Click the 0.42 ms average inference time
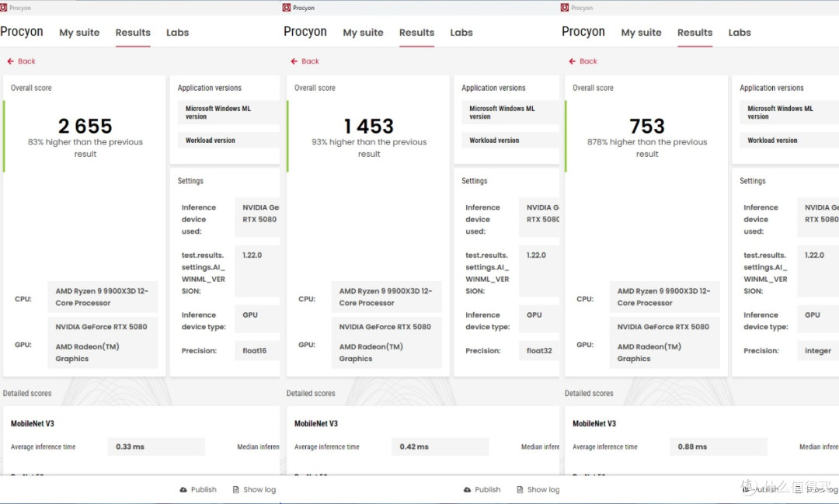 (x=414, y=447)
